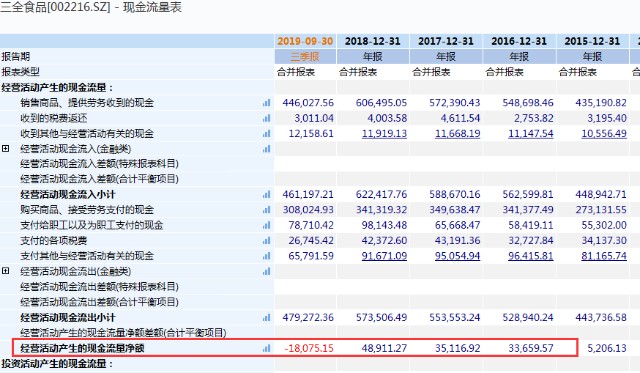The height and width of the screenshot is (373, 640).
Task: Select the cell value 65,791.59
Action: tap(311, 256)
